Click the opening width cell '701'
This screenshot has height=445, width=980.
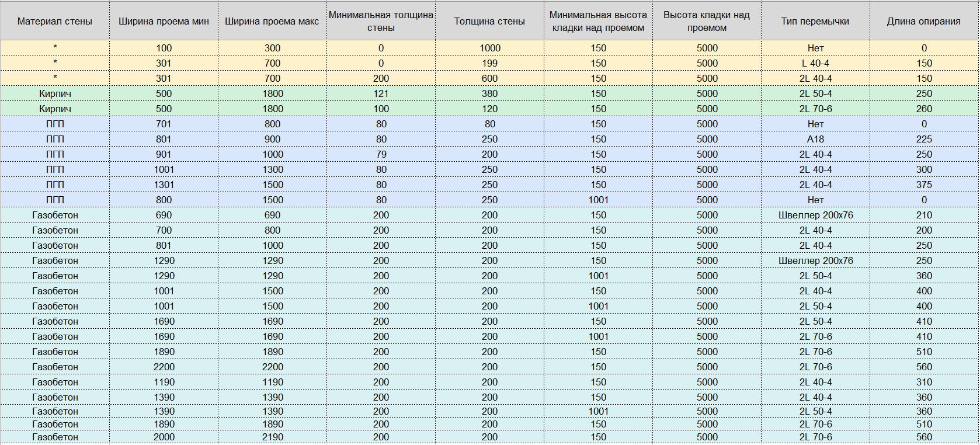(164, 124)
